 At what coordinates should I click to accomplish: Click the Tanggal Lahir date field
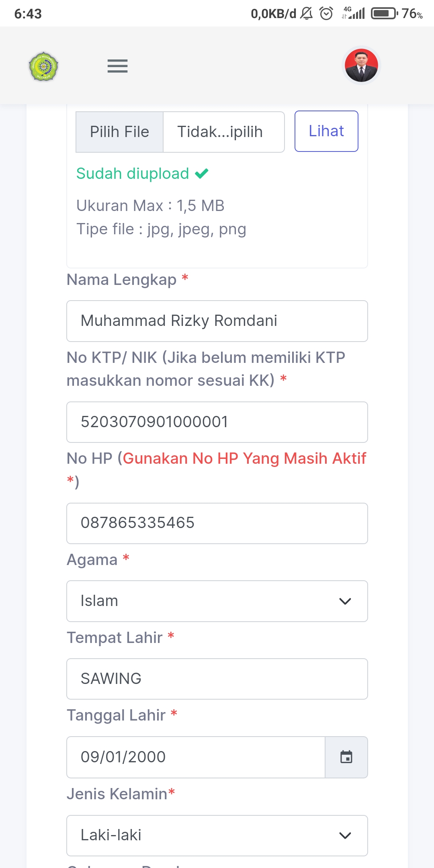tap(195, 757)
